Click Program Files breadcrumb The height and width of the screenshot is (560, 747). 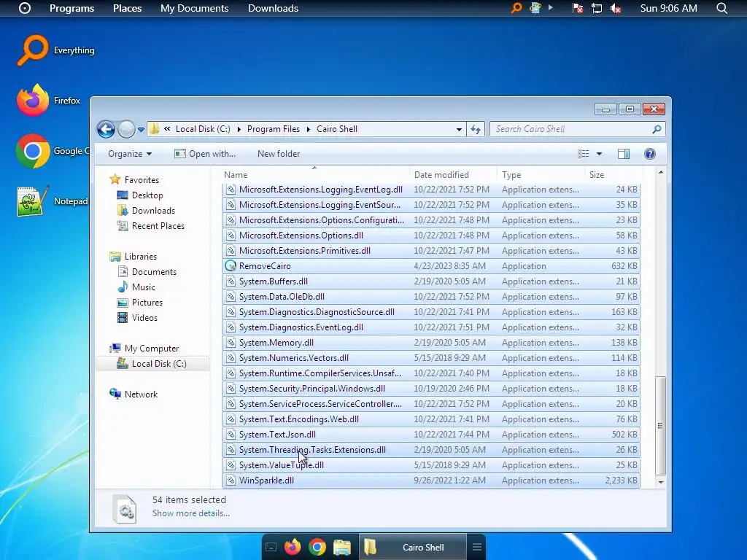click(274, 129)
